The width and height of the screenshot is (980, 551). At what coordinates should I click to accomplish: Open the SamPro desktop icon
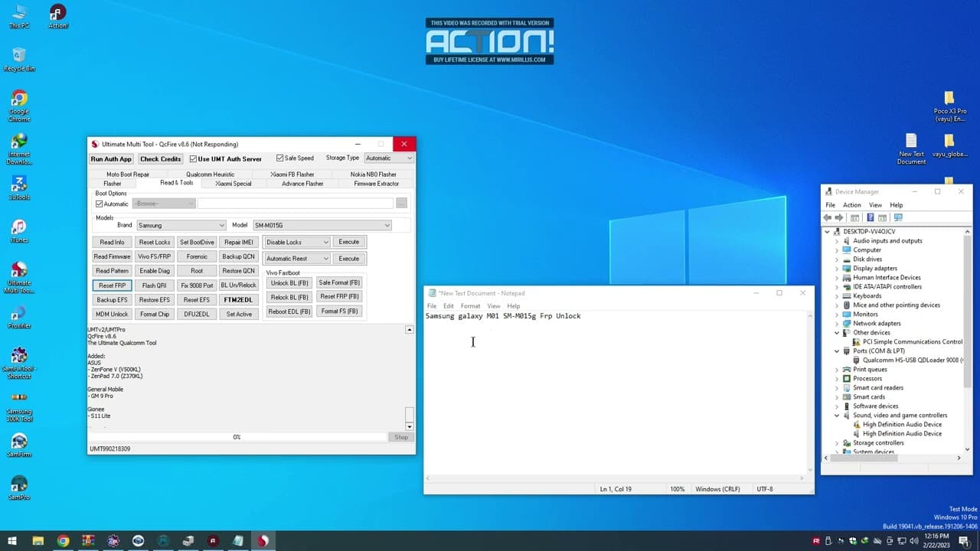[19, 488]
